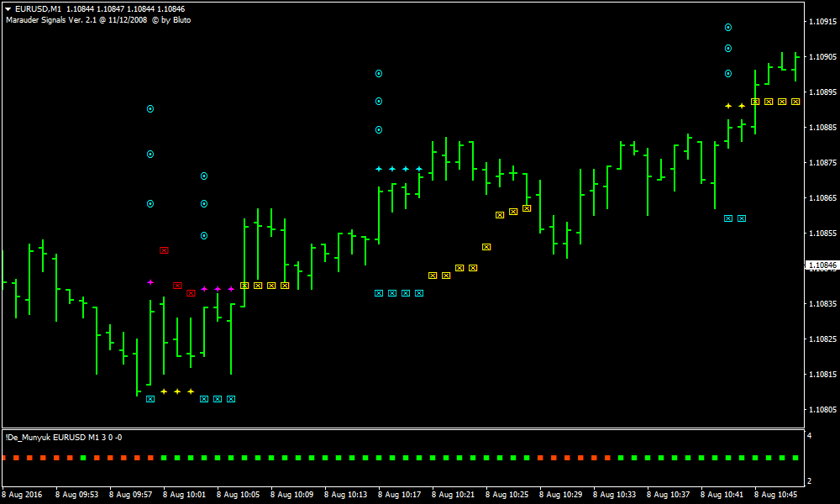Select a cyan up arrow buy signal
The height and width of the screenshot is (504, 840).
(x=391, y=169)
